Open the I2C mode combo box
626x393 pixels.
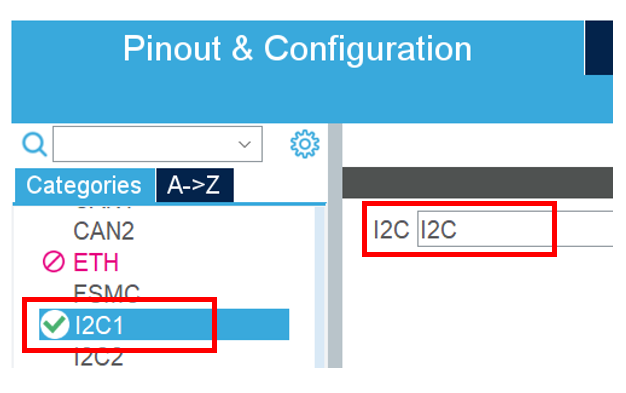point(515,229)
